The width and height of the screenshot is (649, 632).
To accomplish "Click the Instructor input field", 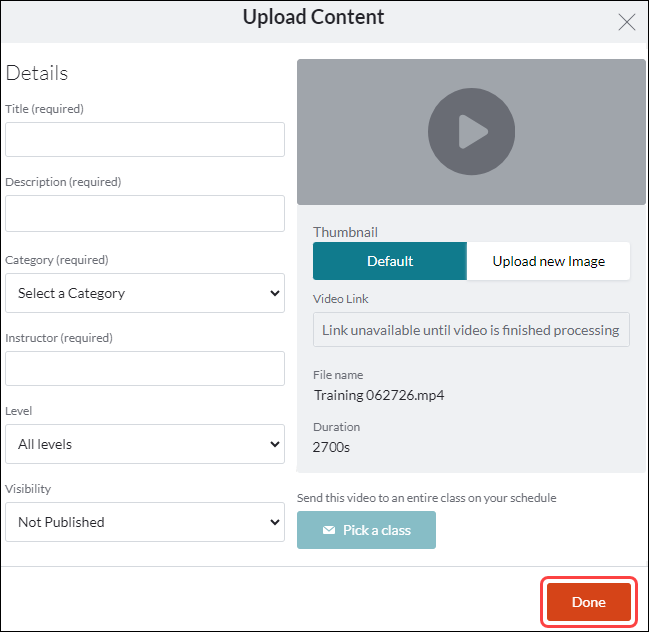I will [x=145, y=369].
